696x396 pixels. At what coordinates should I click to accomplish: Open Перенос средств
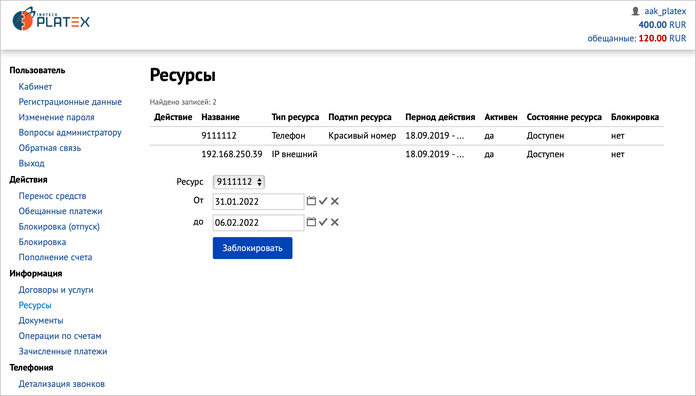click(52, 196)
